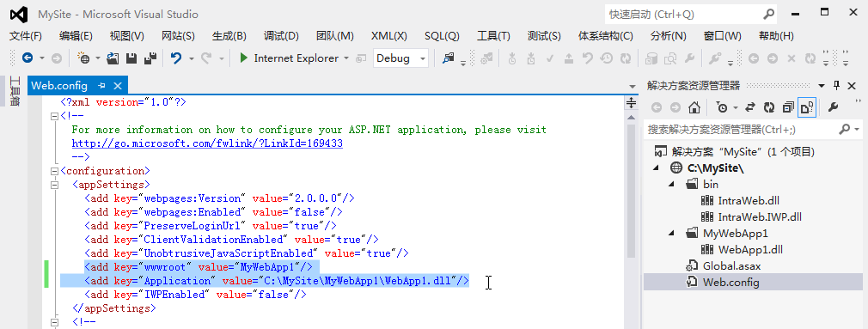Open the 工具(T) menu
The width and height of the screenshot is (868, 329).
click(x=493, y=36)
